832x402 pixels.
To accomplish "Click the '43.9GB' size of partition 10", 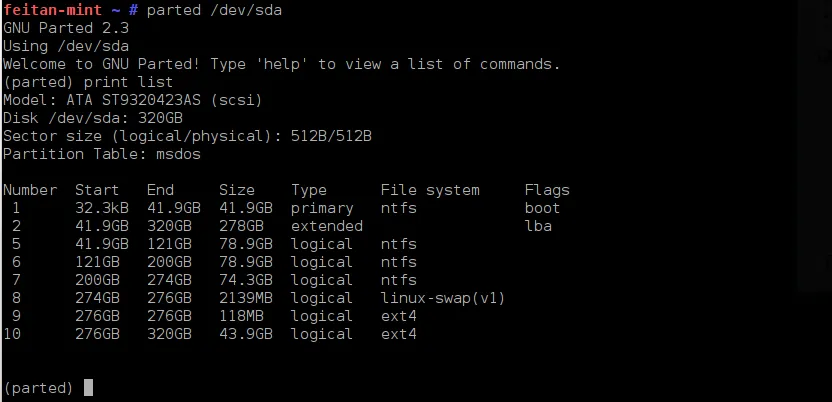I will pyautogui.click(x=244, y=334).
